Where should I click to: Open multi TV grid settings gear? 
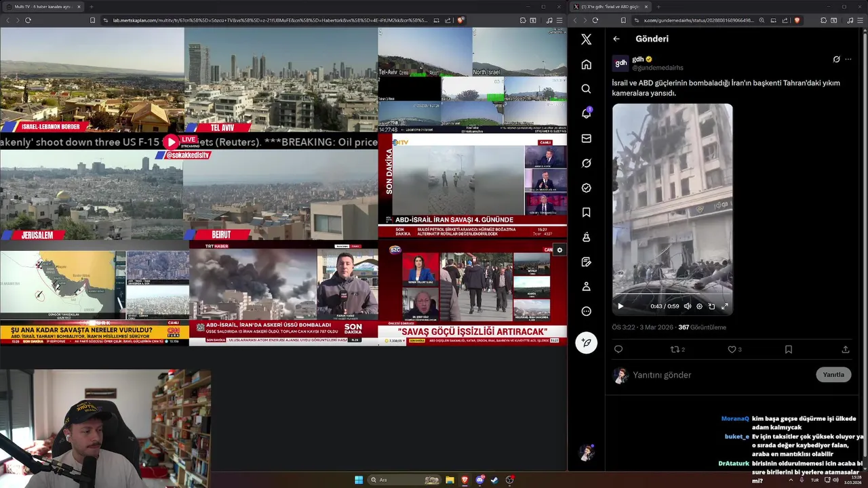click(x=559, y=250)
